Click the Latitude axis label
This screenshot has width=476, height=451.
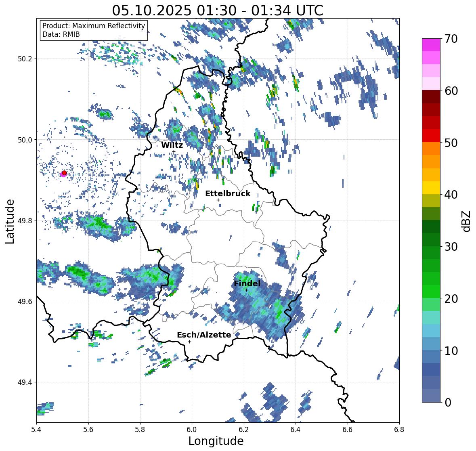pyautogui.click(x=10, y=222)
